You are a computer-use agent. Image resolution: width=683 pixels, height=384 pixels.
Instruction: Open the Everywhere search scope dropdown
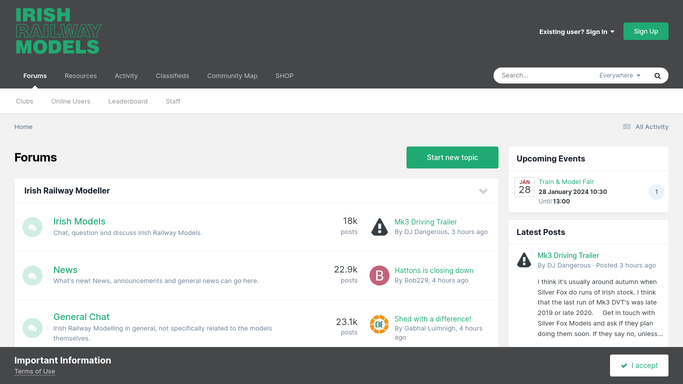(619, 75)
